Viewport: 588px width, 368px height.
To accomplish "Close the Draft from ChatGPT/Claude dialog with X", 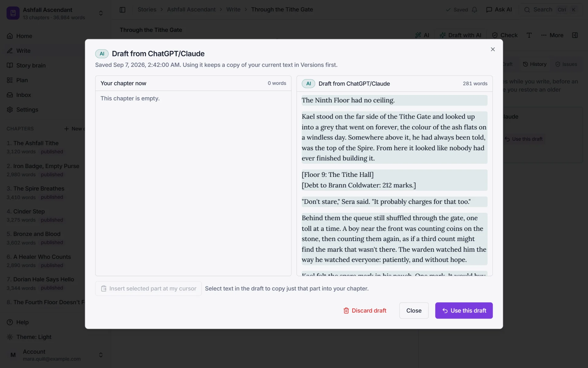I will click(x=492, y=49).
